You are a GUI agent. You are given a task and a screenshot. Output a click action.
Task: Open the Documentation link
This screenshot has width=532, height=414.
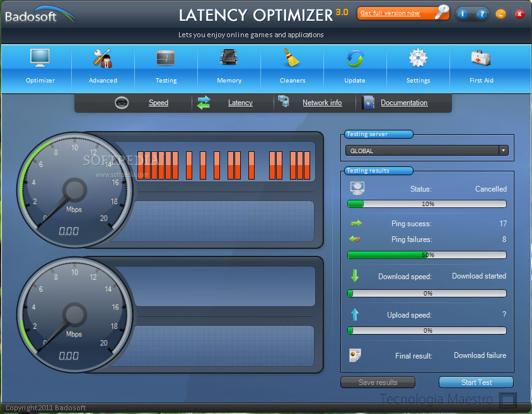pos(404,103)
